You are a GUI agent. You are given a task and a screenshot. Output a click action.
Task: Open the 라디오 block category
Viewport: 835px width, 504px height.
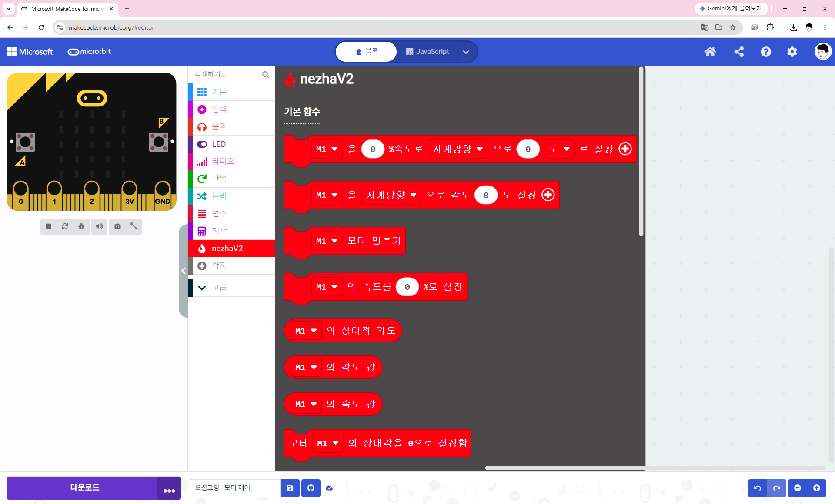(x=231, y=162)
